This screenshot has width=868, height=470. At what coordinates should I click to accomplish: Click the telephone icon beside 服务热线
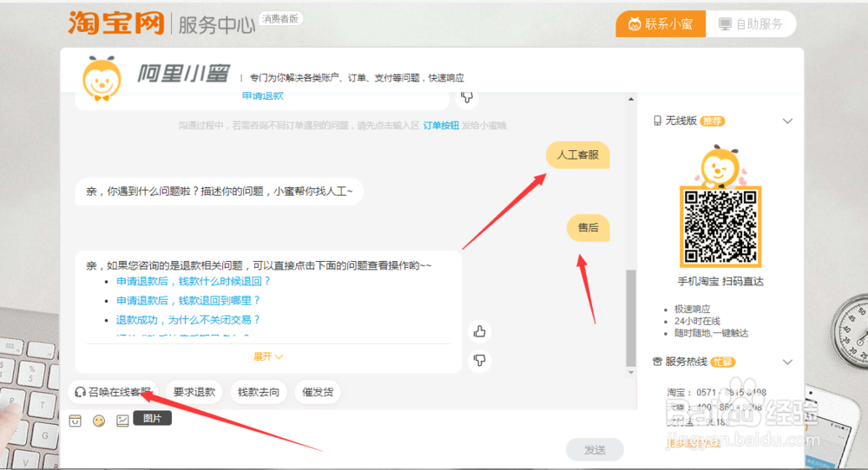click(x=657, y=362)
